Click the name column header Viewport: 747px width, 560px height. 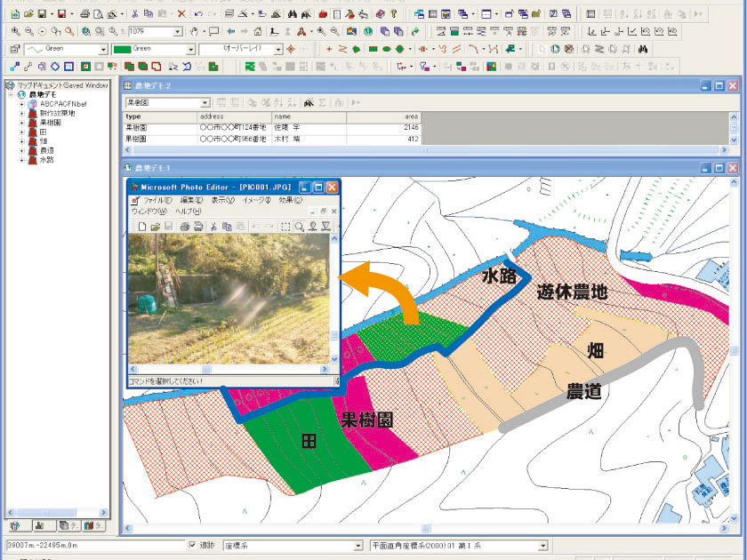(309, 116)
